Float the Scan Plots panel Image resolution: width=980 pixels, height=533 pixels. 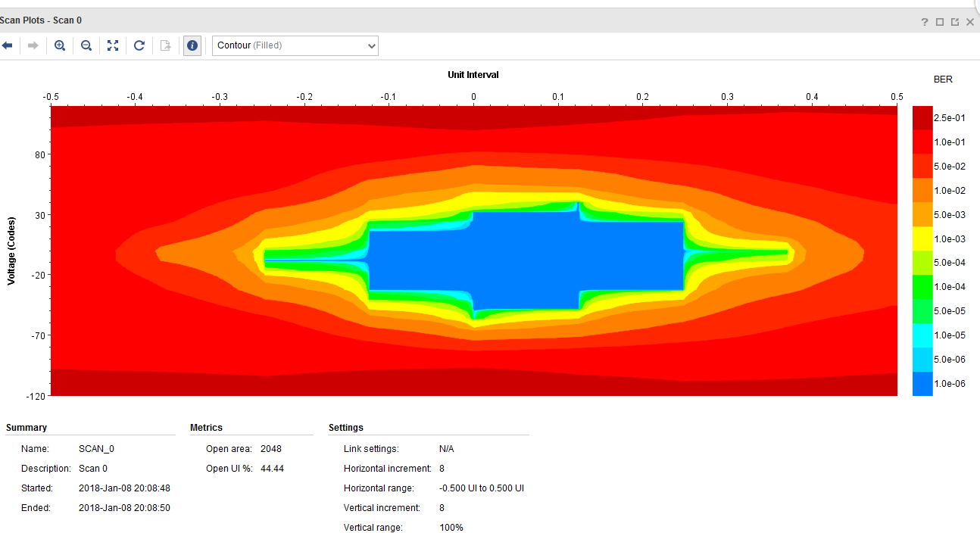tap(955, 22)
